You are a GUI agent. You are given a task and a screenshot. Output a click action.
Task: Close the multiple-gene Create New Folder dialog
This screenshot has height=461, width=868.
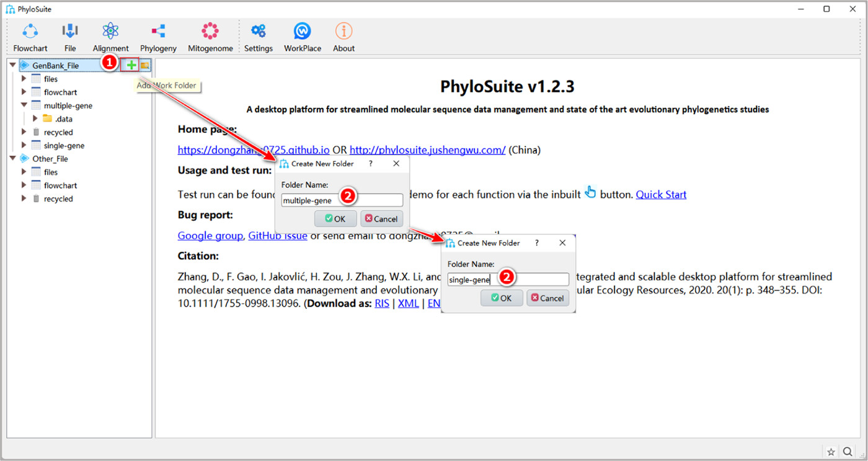coord(396,164)
